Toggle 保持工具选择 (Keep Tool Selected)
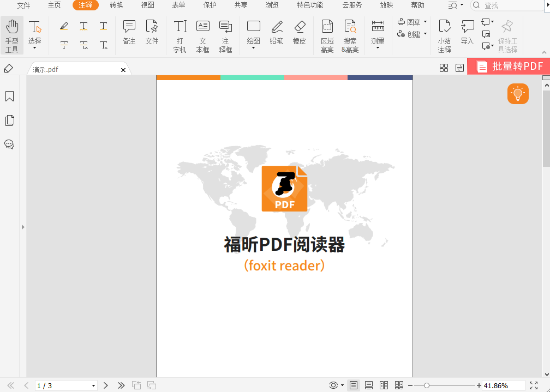 pyautogui.click(x=507, y=35)
